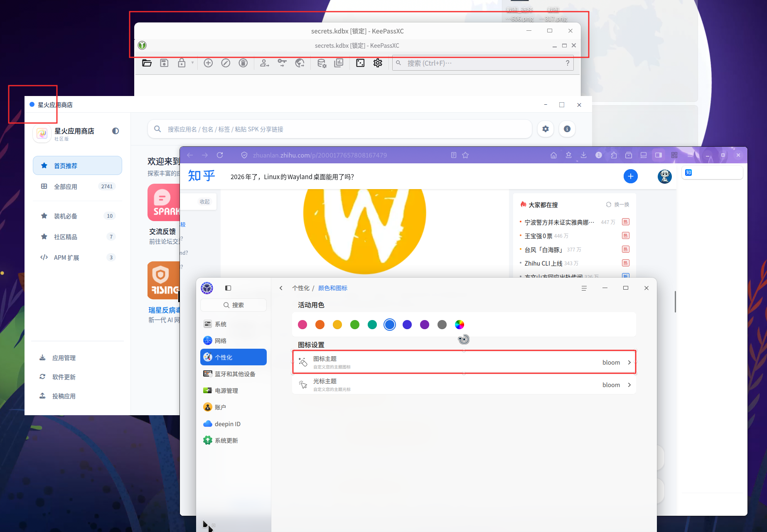The height and width of the screenshot is (532, 767).
Task: Click the lock database padlock in KeePassXC
Action: click(x=182, y=63)
